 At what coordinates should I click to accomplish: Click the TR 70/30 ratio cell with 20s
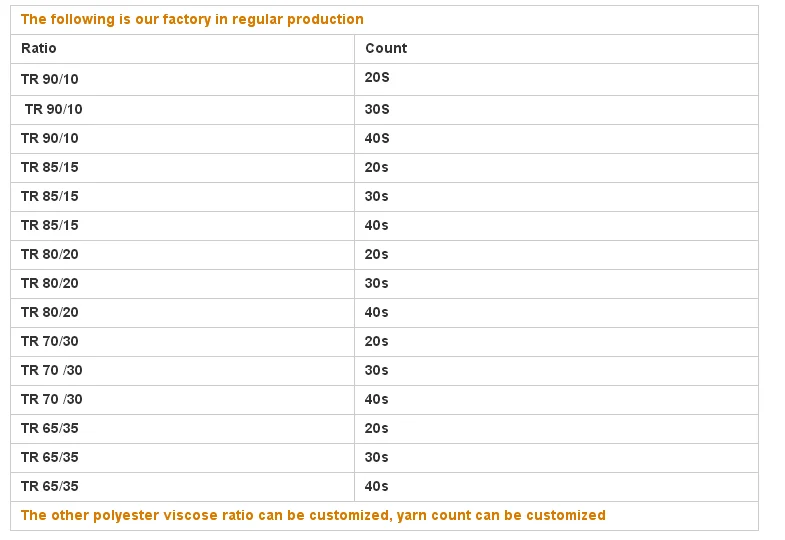click(x=49, y=341)
